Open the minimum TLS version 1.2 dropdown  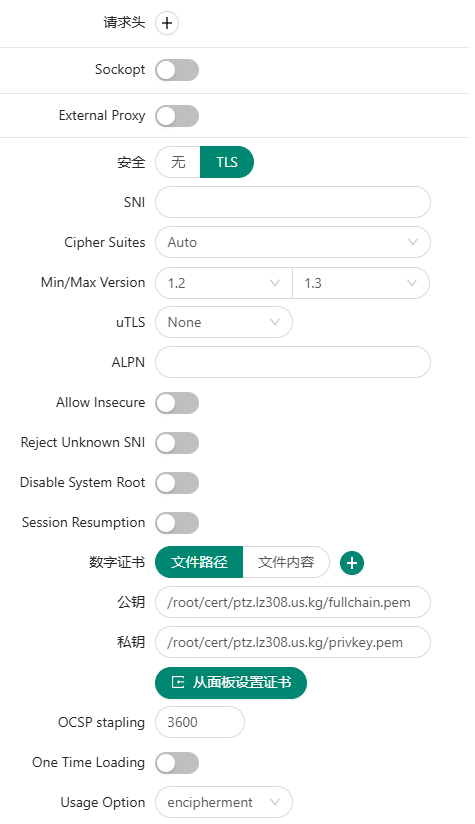pyautogui.click(x=224, y=283)
